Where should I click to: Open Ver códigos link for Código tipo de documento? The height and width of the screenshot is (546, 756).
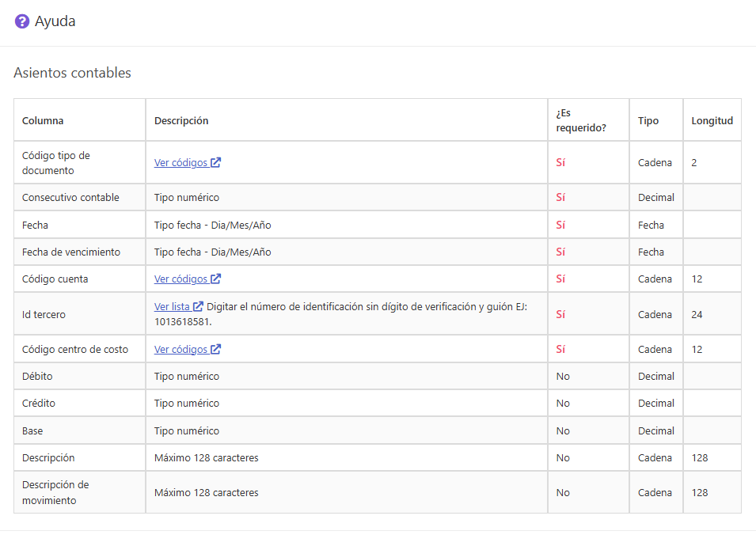pyautogui.click(x=180, y=163)
